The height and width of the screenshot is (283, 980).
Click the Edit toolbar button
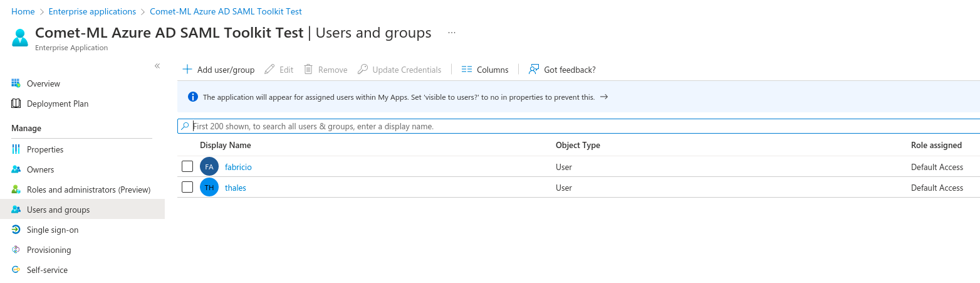[x=279, y=70]
